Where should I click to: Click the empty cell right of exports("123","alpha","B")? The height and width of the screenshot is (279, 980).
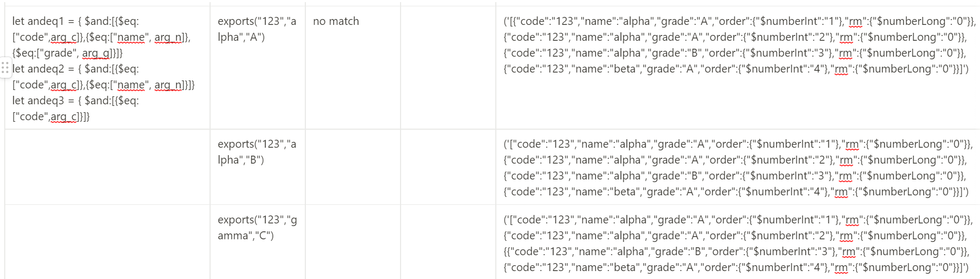352,167
